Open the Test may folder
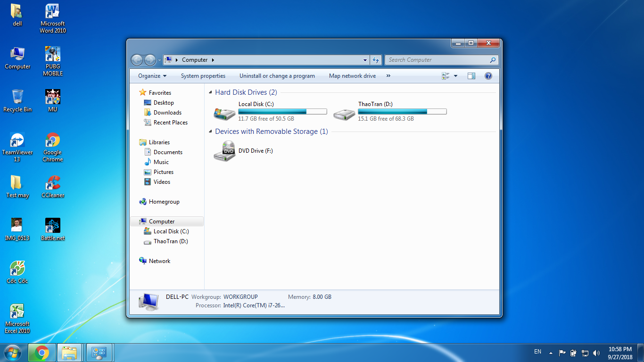 point(17,187)
